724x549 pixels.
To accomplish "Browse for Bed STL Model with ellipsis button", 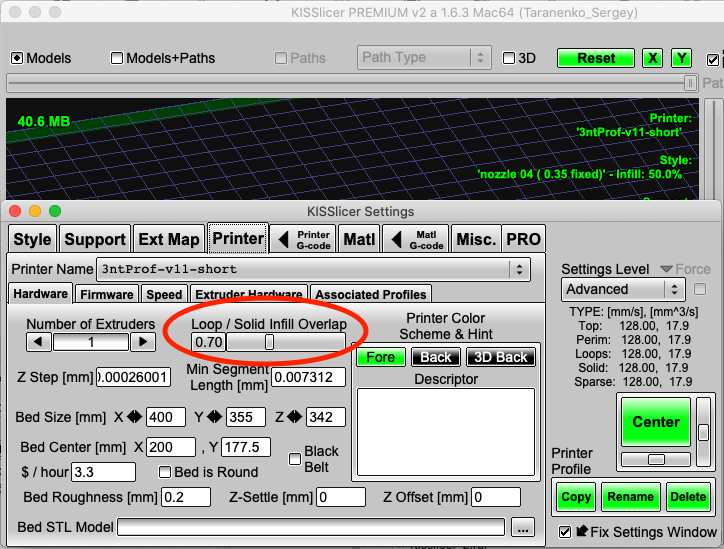I will tap(522, 527).
